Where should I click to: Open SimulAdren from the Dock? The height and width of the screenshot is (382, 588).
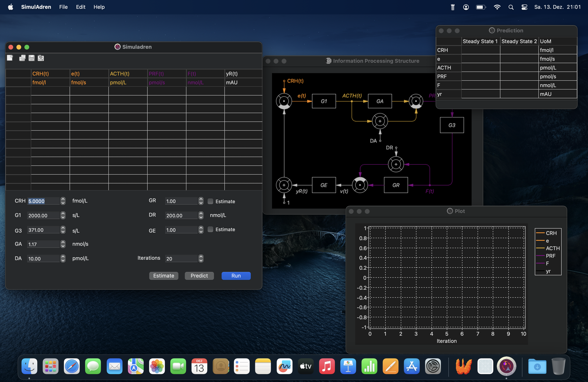coord(506,366)
